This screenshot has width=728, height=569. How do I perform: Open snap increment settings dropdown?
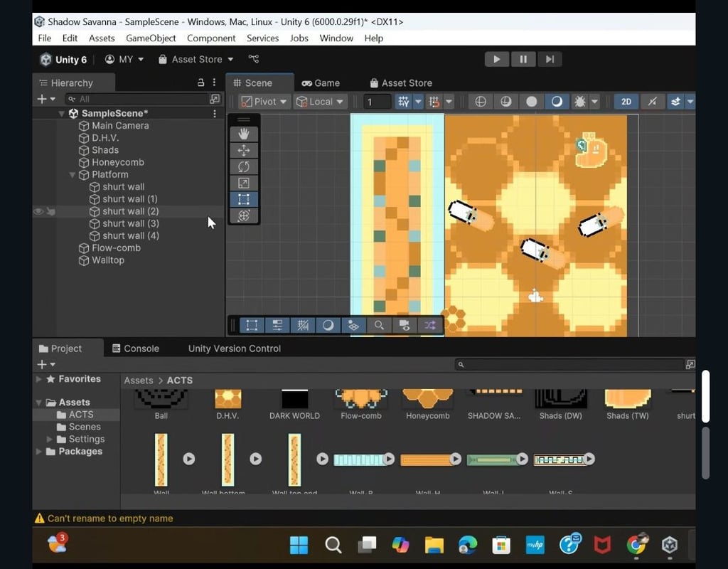(x=449, y=102)
